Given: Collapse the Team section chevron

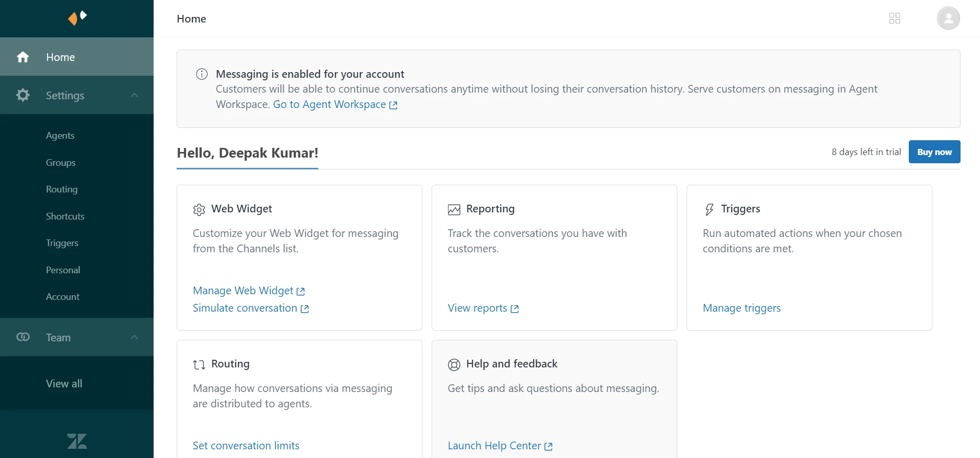Looking at the screenshot, I should [135, 337].
